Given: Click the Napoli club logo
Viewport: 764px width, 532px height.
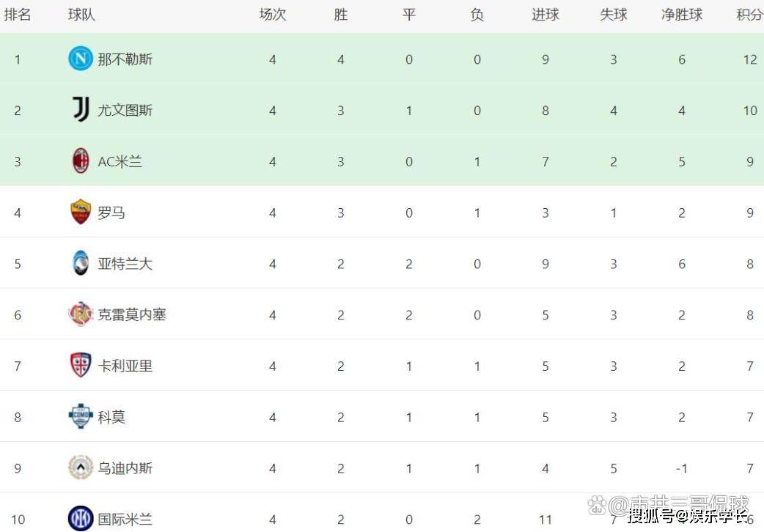Looking at the screenshot, I should 80,59.
